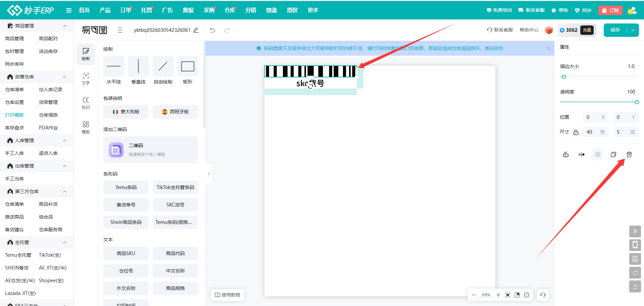Click the canvas grid icon in zoom bar
The height and width of the screenshot is (306, 644).
[527, 295]
